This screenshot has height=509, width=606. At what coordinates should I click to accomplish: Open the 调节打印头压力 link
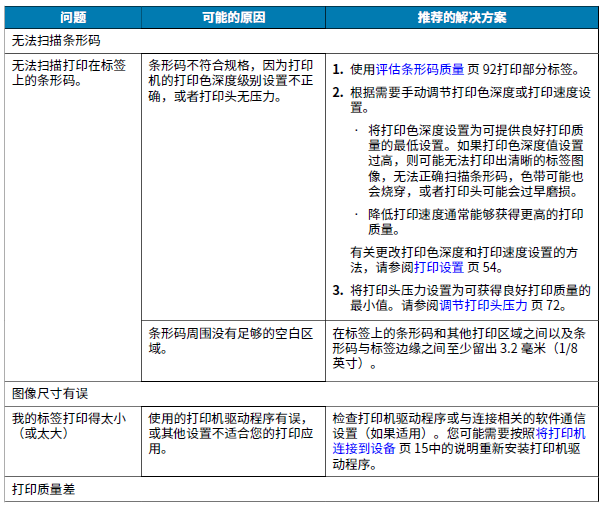click(483, 305)
